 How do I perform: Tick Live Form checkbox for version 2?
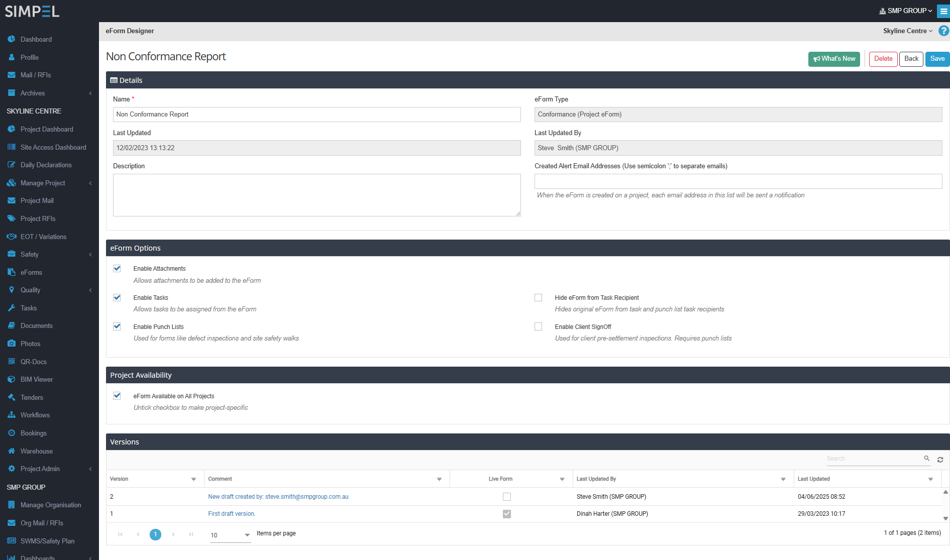tap(507, 497)
